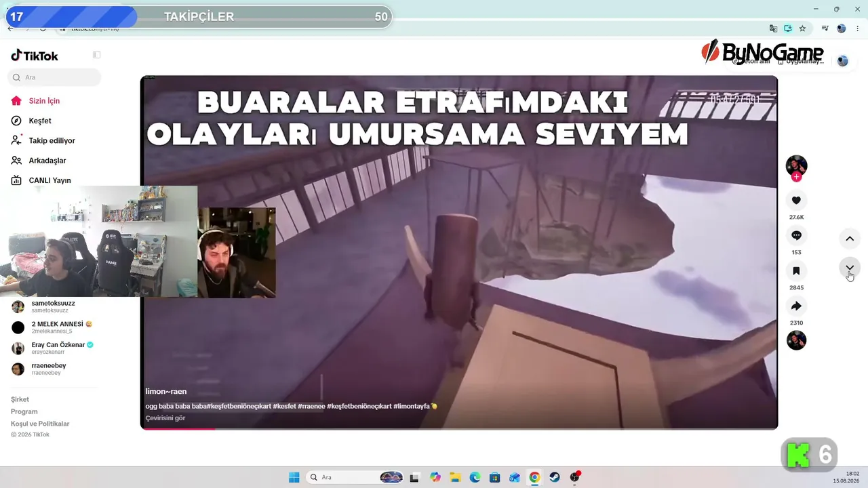Open File Explorer from the taskbar
The height and width of the screenshot is (488, 868).
(x=455, y=477)
